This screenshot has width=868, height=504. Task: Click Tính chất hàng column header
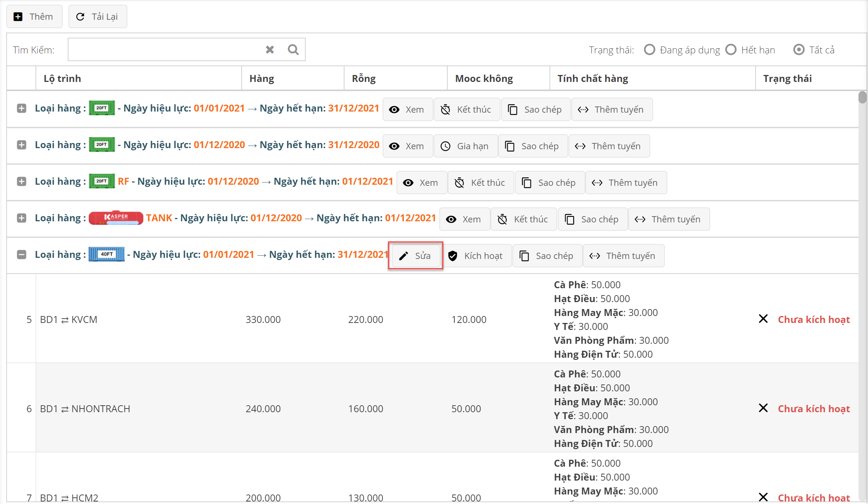[x=592, y=78]
